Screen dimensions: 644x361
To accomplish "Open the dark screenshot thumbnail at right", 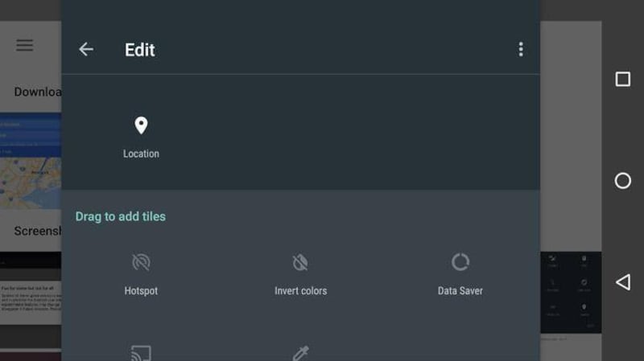I will point(570,291).
